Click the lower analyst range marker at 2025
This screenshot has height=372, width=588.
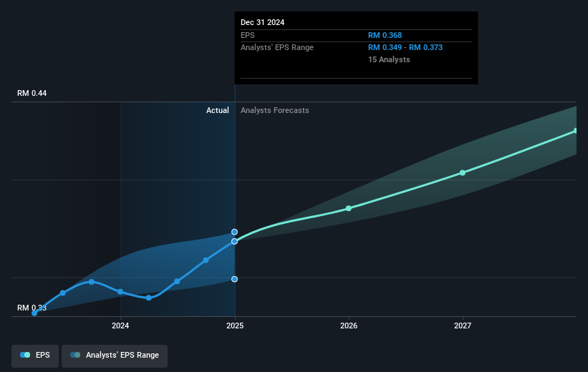click(234, 279)
